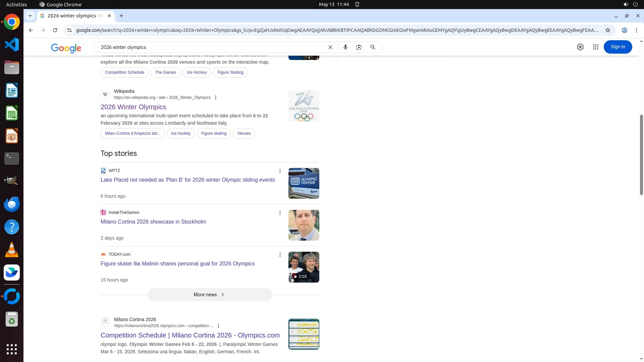Select the Competition Schedule chip
The height and width of the screenshot is (362, 644).
tap(124, 72)
